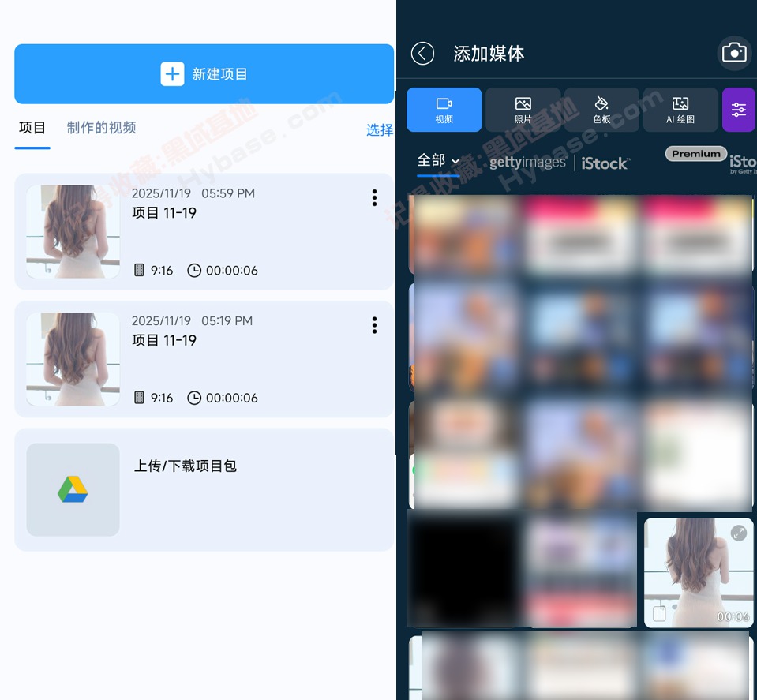This screenshot has height=700, width=757.
Task: Open the first project's hair thumbnail
Action: (73, 231)
